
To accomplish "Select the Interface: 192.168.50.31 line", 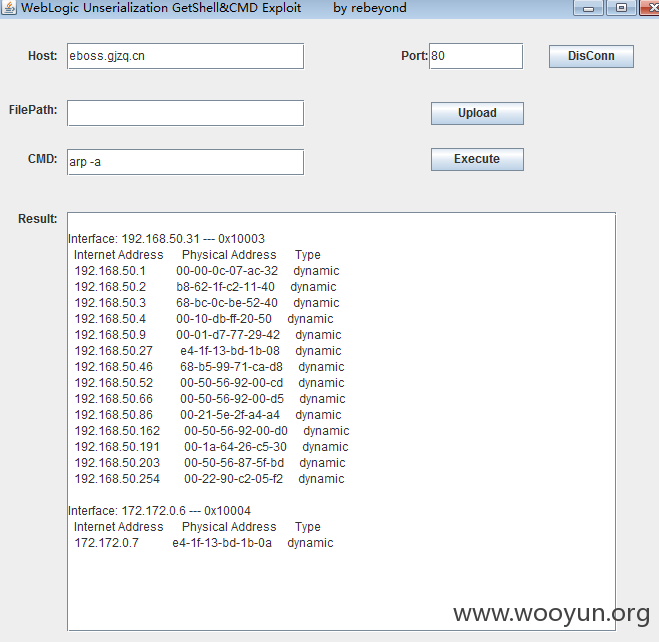I will (x=166, y=239).
